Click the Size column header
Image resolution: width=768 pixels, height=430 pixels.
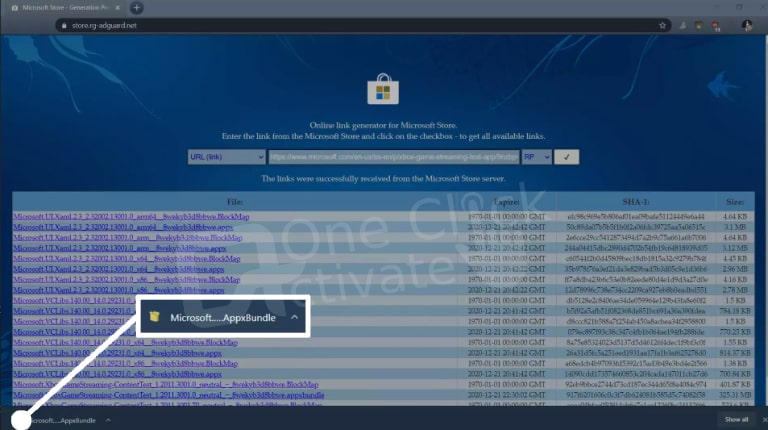coord(735,202)
